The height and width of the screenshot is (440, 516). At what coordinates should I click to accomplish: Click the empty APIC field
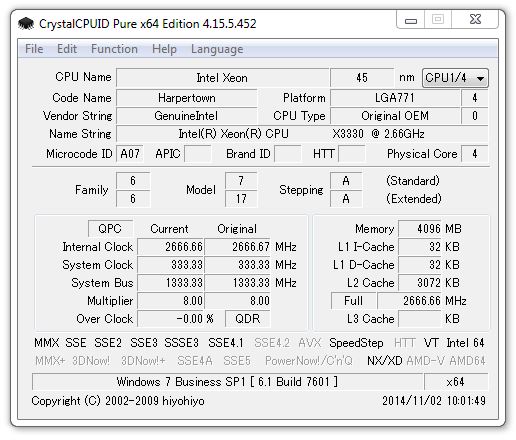coord(198,154)
